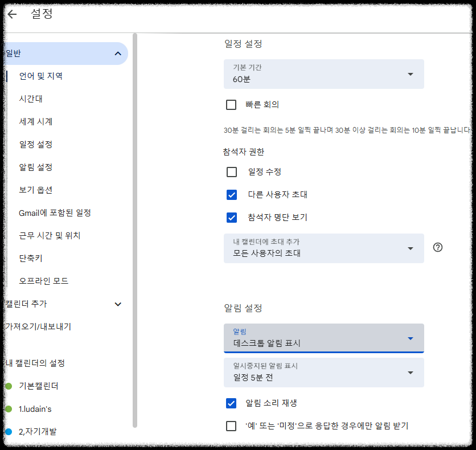
Task: Select 세계 시계 in sidebar
Action: (x=36, y=121)
